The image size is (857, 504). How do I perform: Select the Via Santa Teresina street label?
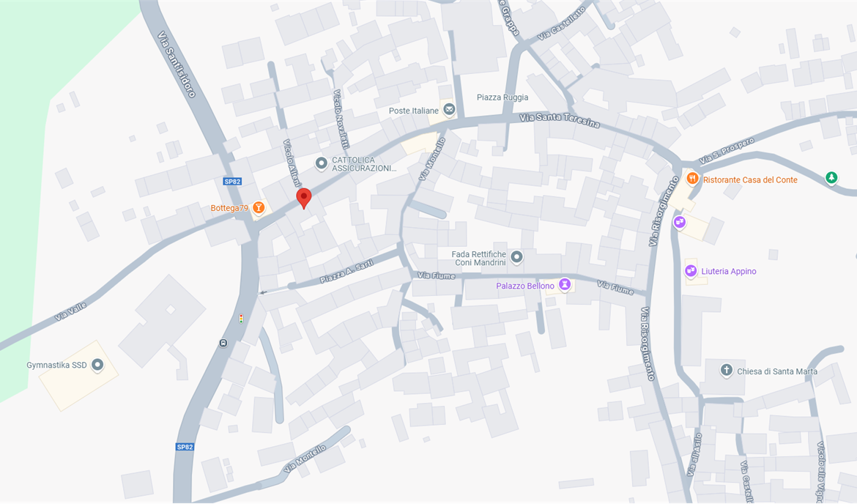click(560, 120)
